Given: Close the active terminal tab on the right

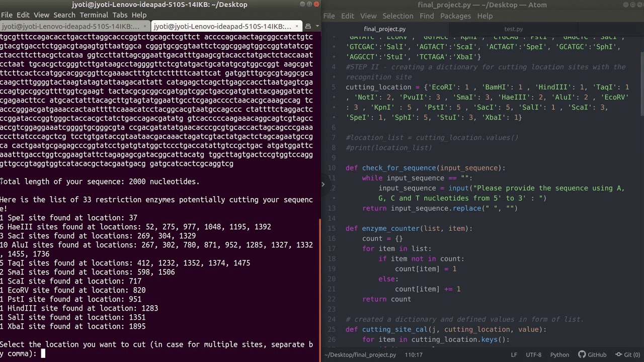Looking at the screenshot, I should point(297,26).
